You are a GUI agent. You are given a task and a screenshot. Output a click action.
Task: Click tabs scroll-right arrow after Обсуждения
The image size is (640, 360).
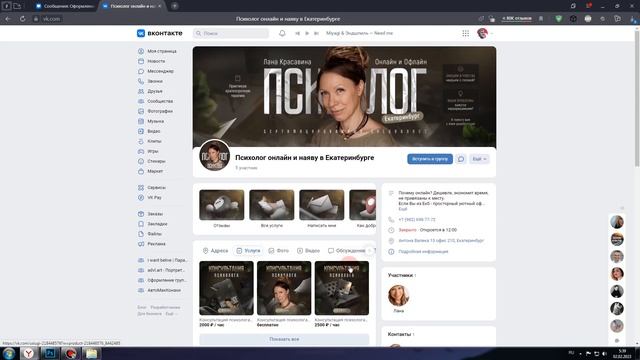(369, 251)
